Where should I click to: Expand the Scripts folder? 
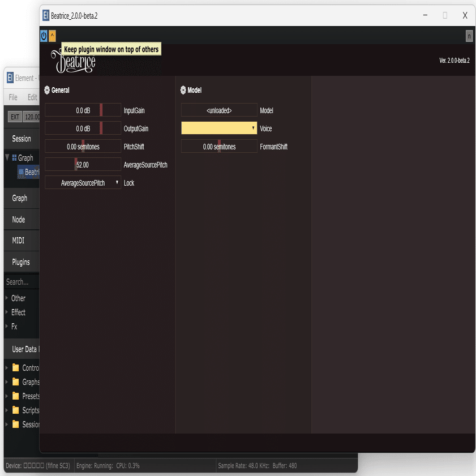(x=7, y=410)
